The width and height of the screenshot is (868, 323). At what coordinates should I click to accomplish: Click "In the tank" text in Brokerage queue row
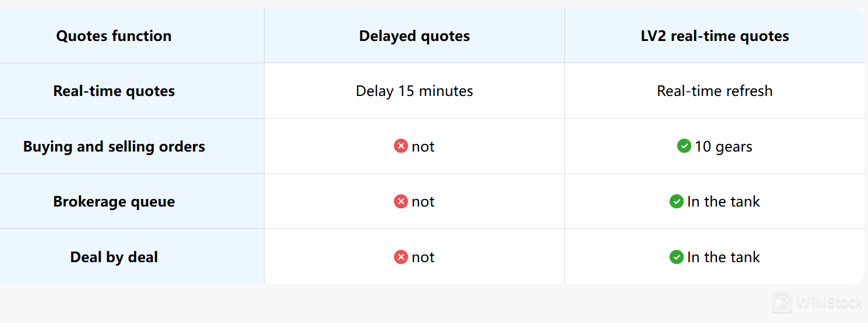point(723,202)
